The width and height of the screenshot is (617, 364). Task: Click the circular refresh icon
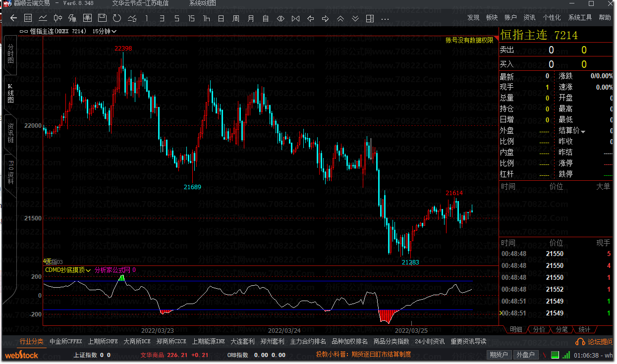(117, 18)
